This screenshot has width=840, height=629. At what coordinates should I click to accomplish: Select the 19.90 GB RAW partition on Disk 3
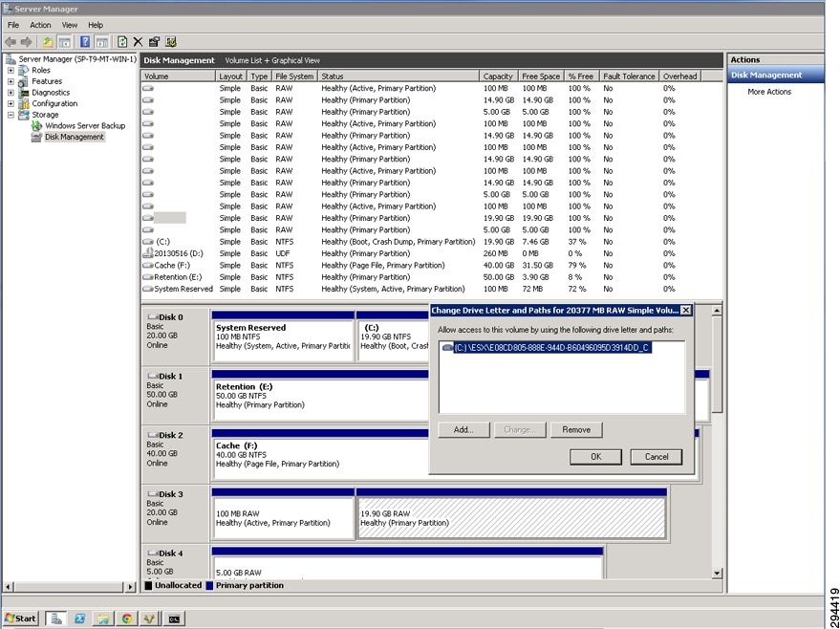coord(511,513)
